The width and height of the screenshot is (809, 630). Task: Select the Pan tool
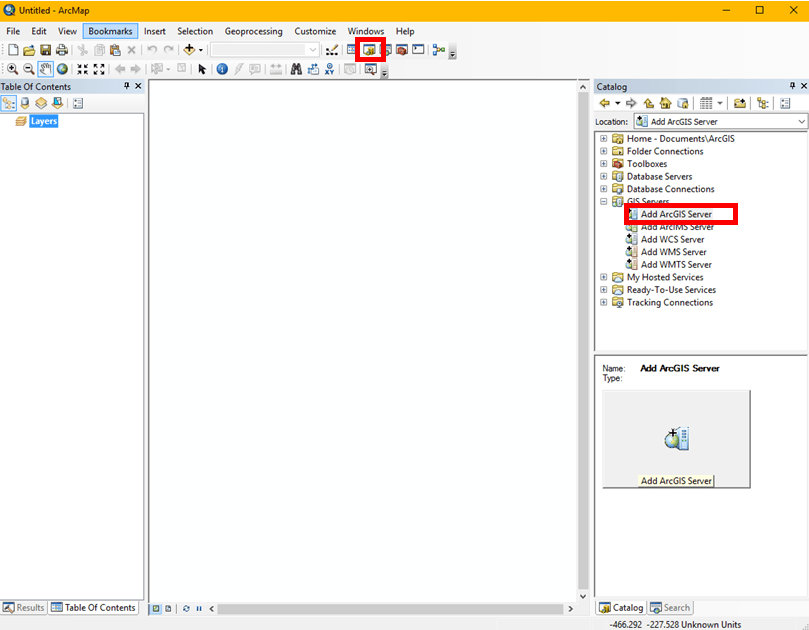(x=44, y=69)
